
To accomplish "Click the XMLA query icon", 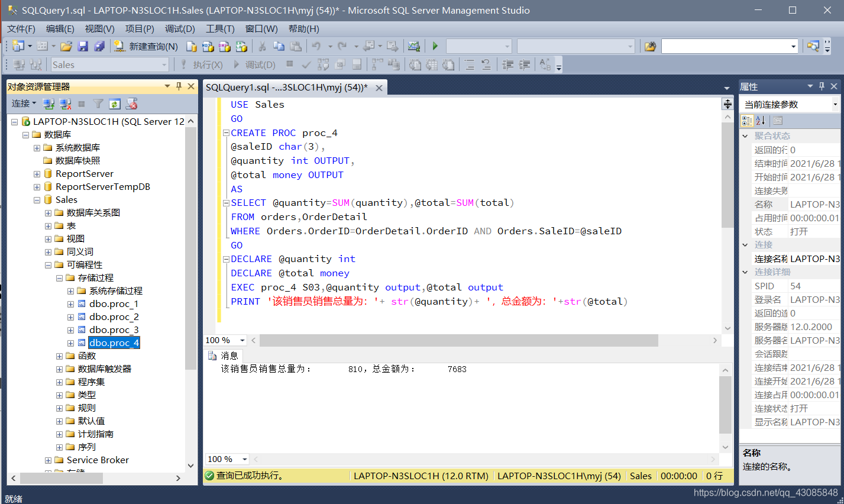I will coord(241,46).
